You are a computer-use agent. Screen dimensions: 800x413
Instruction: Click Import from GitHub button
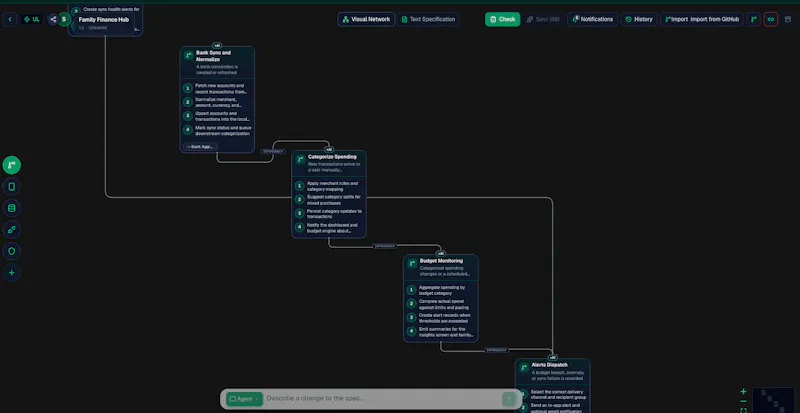coord(702,19)
